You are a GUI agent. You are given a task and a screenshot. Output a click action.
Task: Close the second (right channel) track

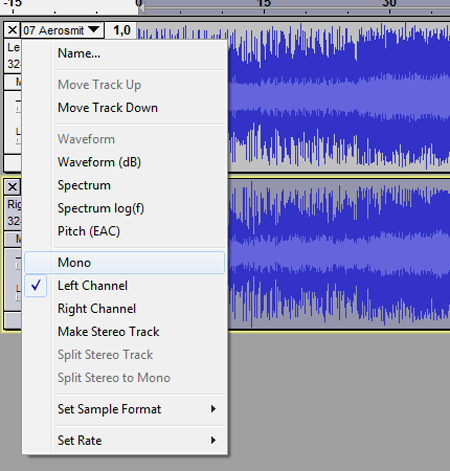[12, 187]
